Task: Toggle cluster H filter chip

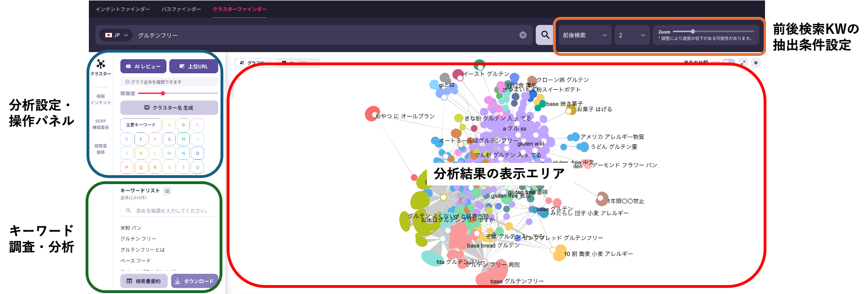Action: (183, 139)
